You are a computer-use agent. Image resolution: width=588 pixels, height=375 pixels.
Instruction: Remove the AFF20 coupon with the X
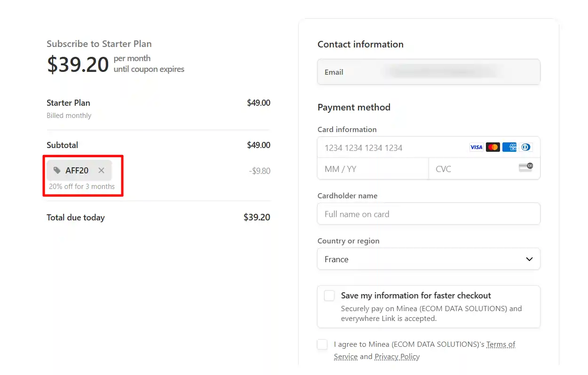pos(101,171)
